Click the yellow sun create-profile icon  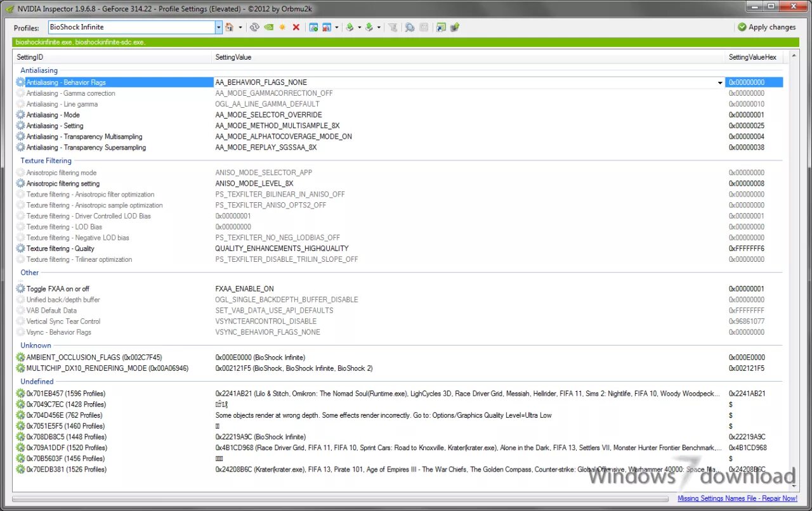click(282, 27)
